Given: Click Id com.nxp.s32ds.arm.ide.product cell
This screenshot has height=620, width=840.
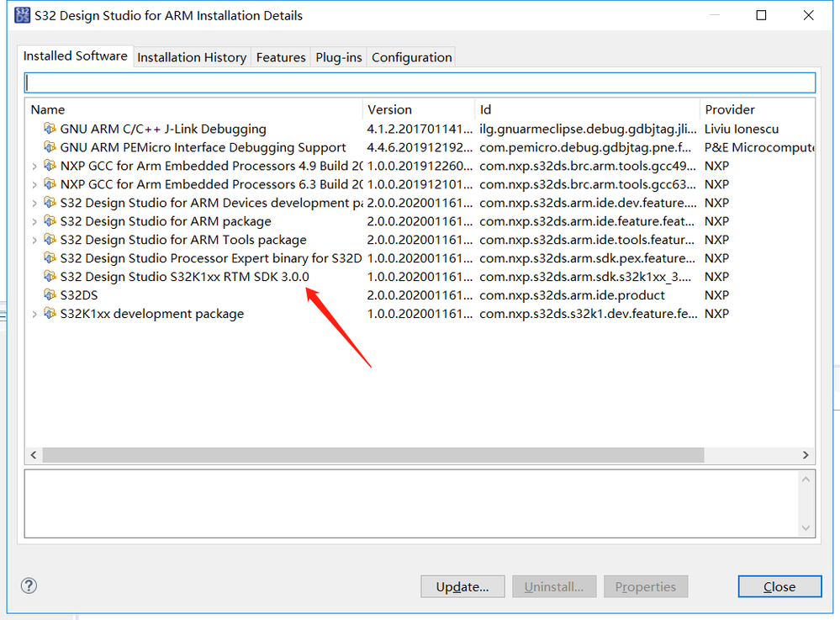Looking at the screenshot, I should pyautogui.click(x=572, y=295).
